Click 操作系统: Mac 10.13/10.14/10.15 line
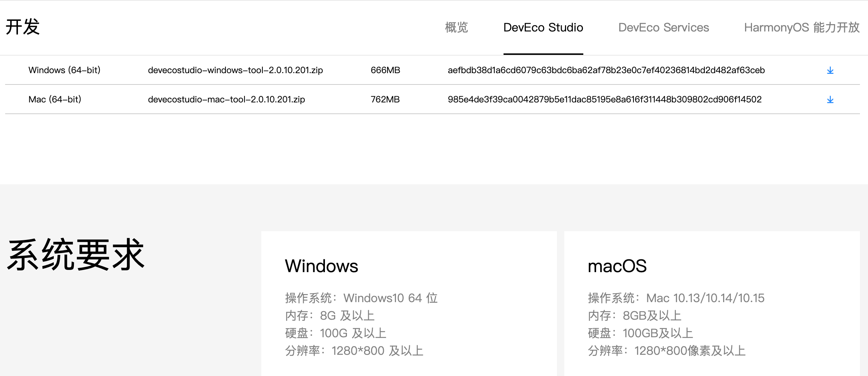Image resolution: width=868 pixels, height=376 pixels. [x=676, y=298]
